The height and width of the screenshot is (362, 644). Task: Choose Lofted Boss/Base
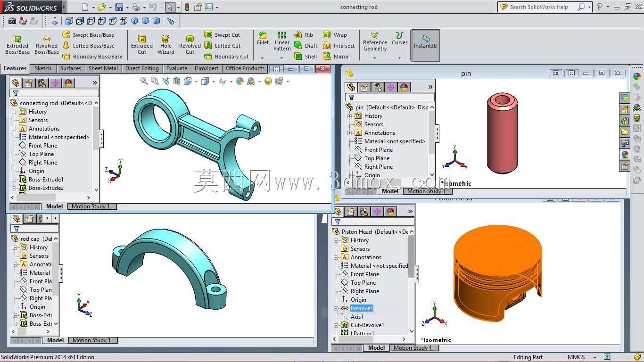coord(88,46)
